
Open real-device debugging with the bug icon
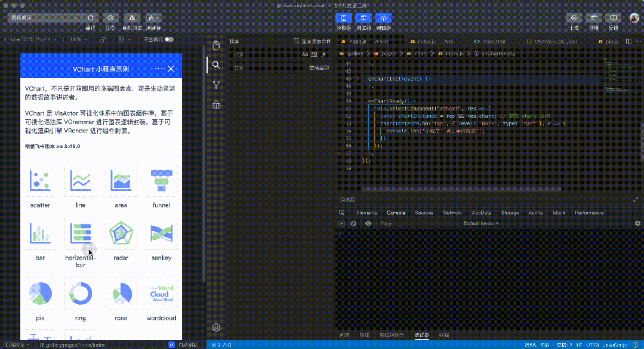coord(132,18)
